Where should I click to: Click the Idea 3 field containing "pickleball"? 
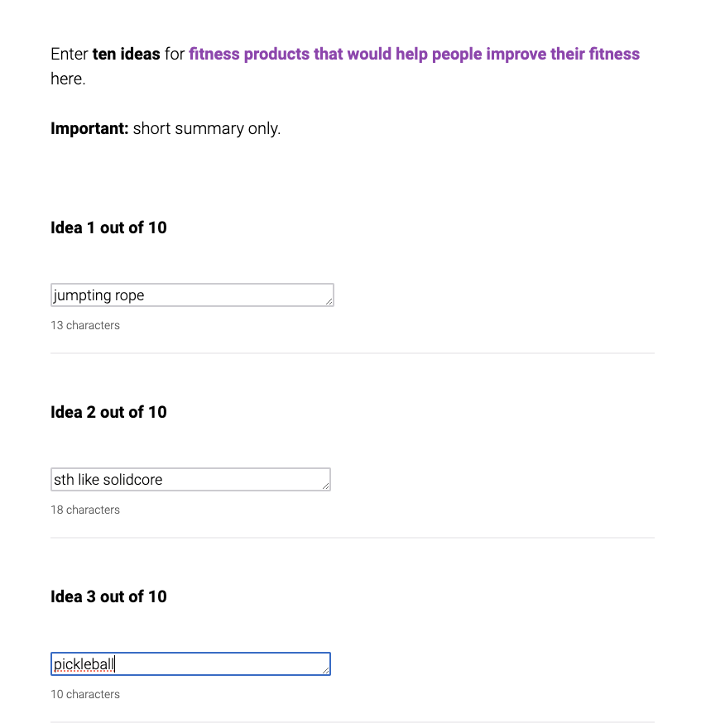[x=189, y=664]
